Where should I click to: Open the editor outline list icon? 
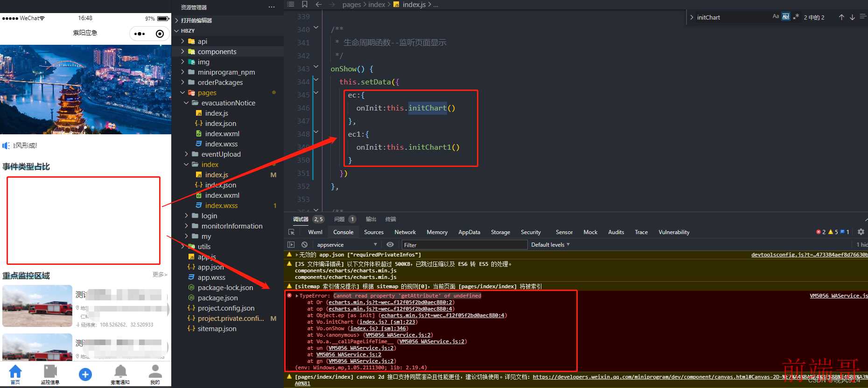click(x=291, y=4)
